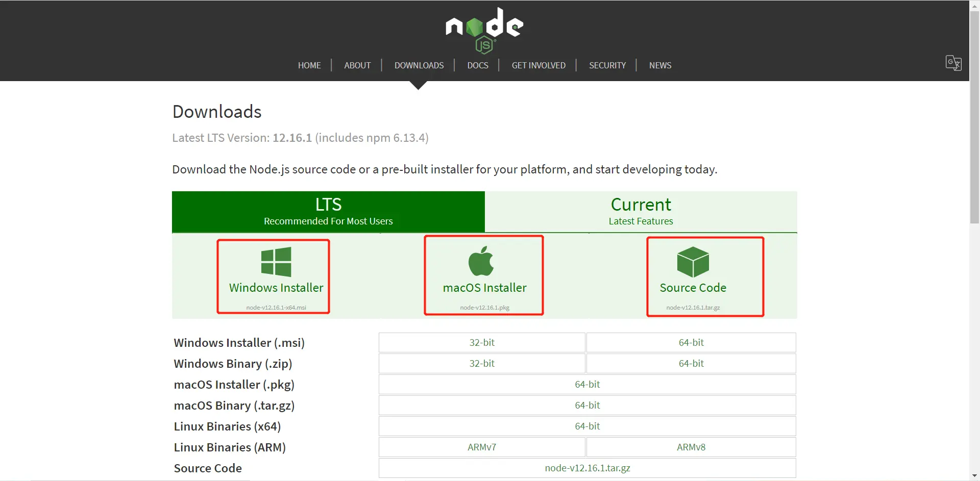Click the Linux Binaries (ARM) row label
This screenshot has width=980, height=481.
click(x=230, y=447)
